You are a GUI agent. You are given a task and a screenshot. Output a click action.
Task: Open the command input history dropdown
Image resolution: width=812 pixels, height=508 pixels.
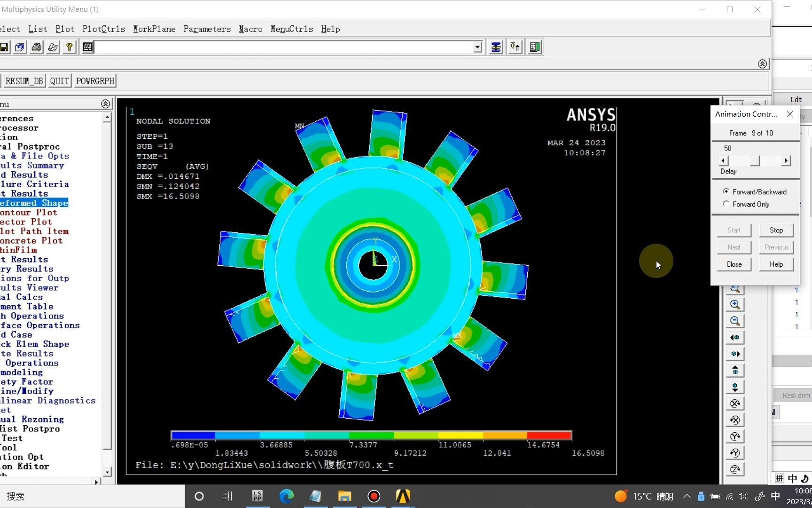476,47
